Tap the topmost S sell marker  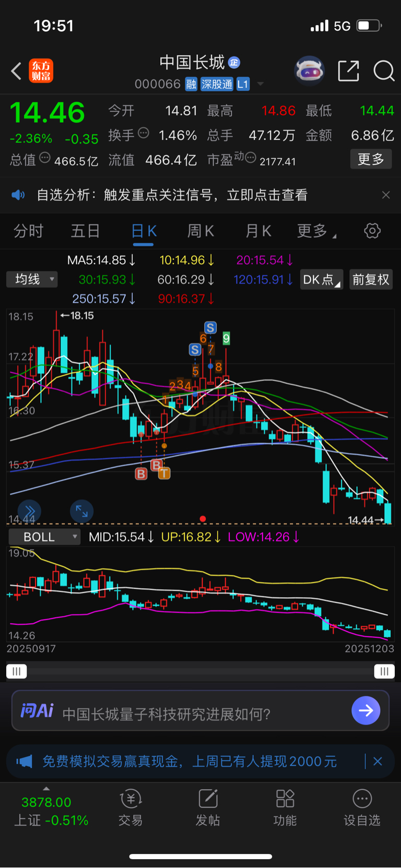click(x=210, y=328)
